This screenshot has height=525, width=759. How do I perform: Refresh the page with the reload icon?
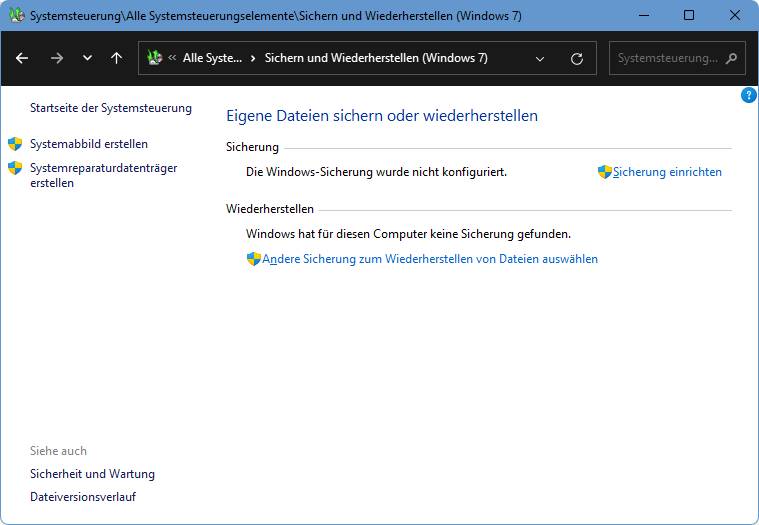pos(577,59)
